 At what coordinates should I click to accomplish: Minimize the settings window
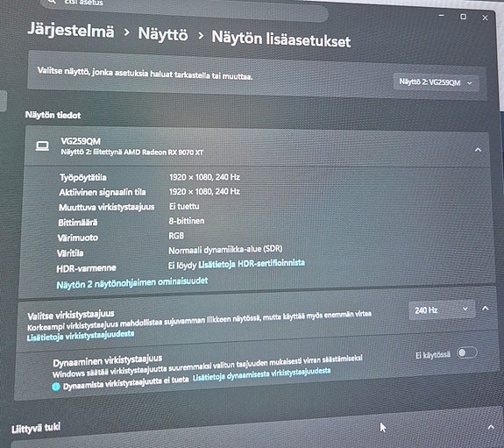coord(441,16)
